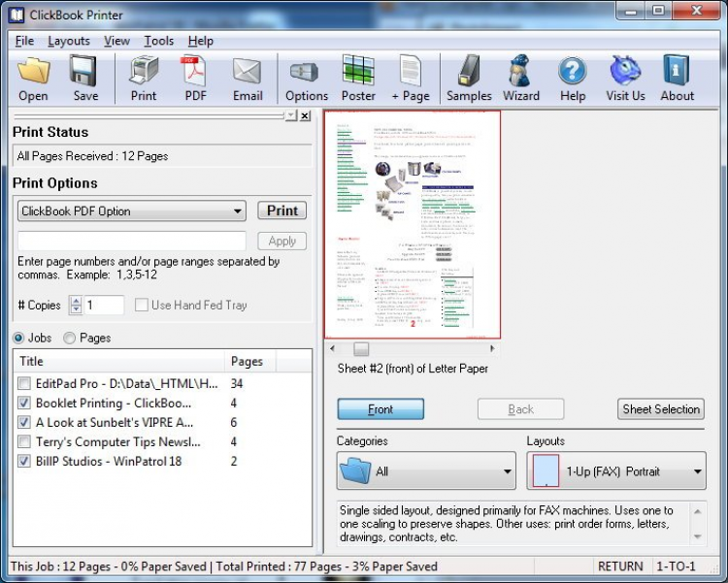Click the Back sheet button
Image resolution: width=728 pixels, height=583 pixels.
(x=520, y=409)
